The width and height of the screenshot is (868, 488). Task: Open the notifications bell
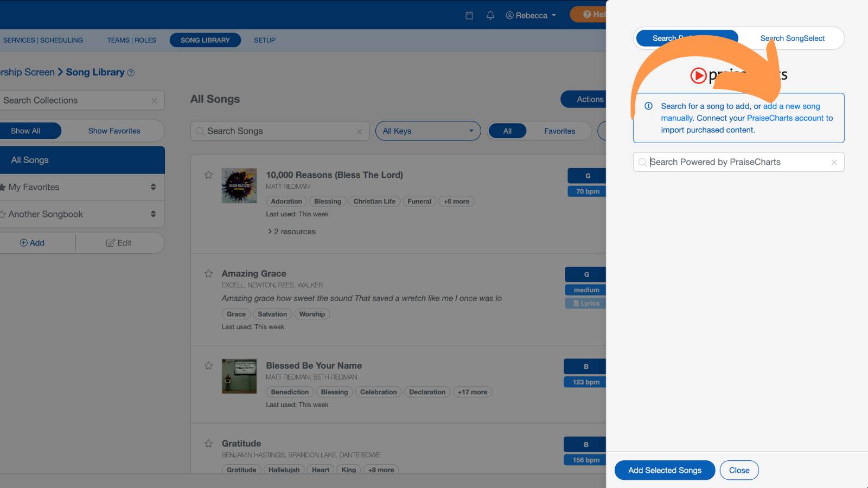tap(490, 15)
